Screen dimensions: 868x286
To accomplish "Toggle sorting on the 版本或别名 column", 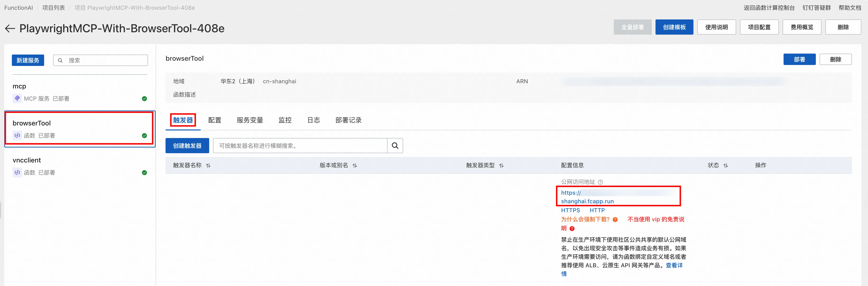I will [x=355, y=165].
